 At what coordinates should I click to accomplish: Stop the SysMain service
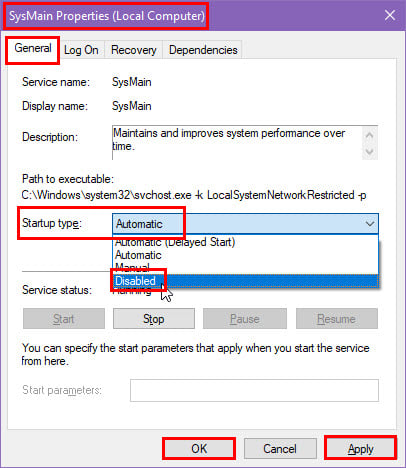(154, 319)
